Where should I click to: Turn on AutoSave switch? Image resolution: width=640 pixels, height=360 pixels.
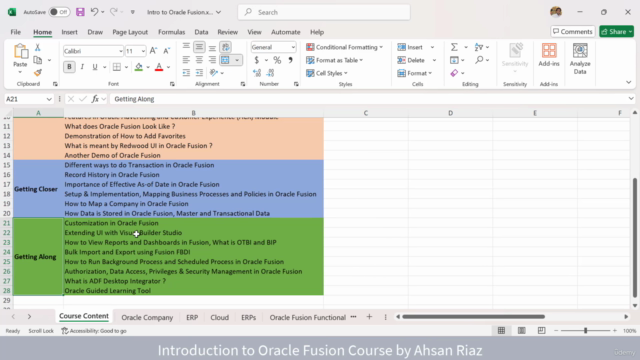tap(59, 12)
